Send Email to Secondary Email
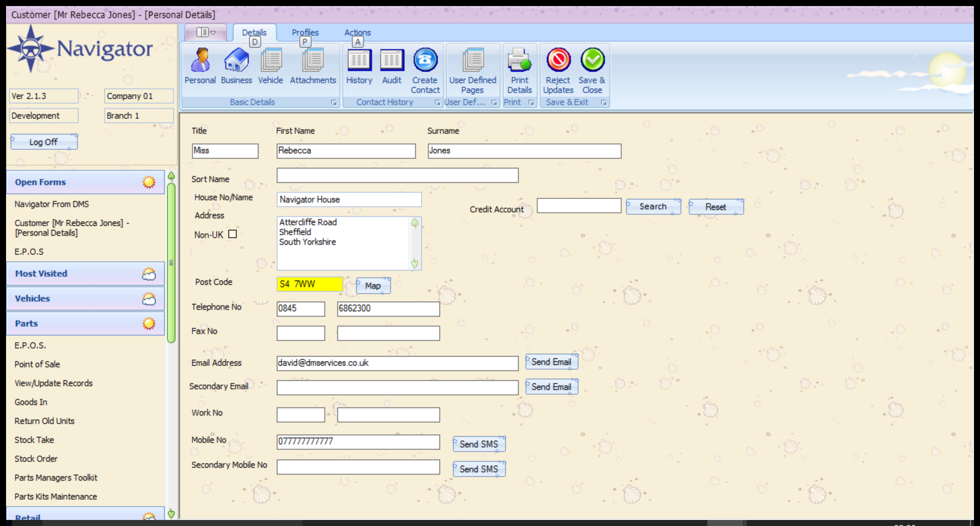This screenshot has height=526, width=980. [x=552, y=387]
